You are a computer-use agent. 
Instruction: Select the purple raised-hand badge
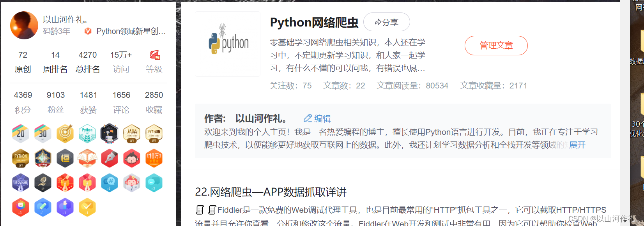coord(65,207)
